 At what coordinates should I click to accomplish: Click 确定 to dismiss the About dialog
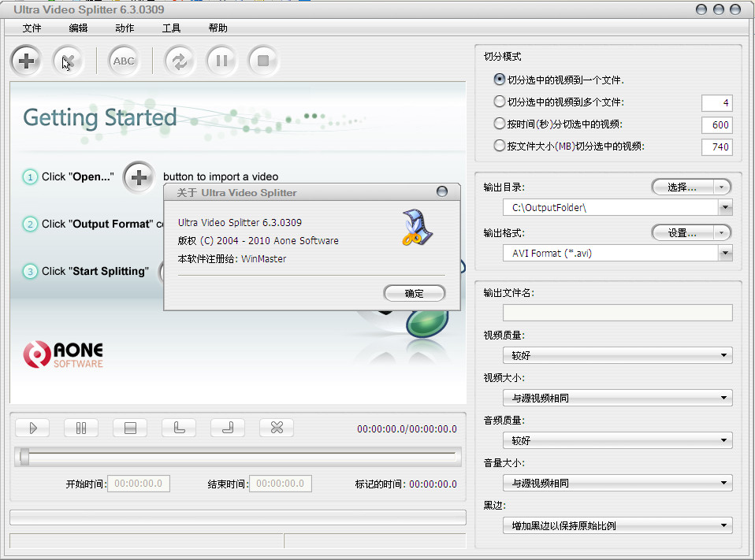coord(414,293)
